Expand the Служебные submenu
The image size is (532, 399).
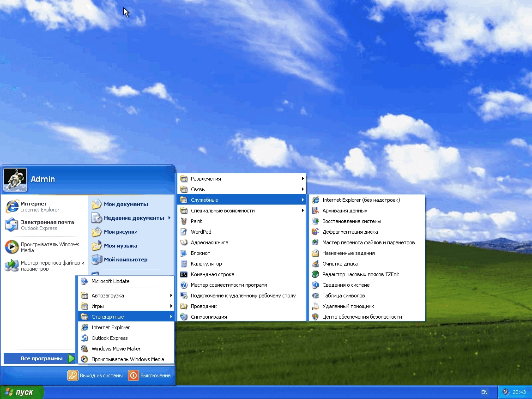tap(241, 200)
